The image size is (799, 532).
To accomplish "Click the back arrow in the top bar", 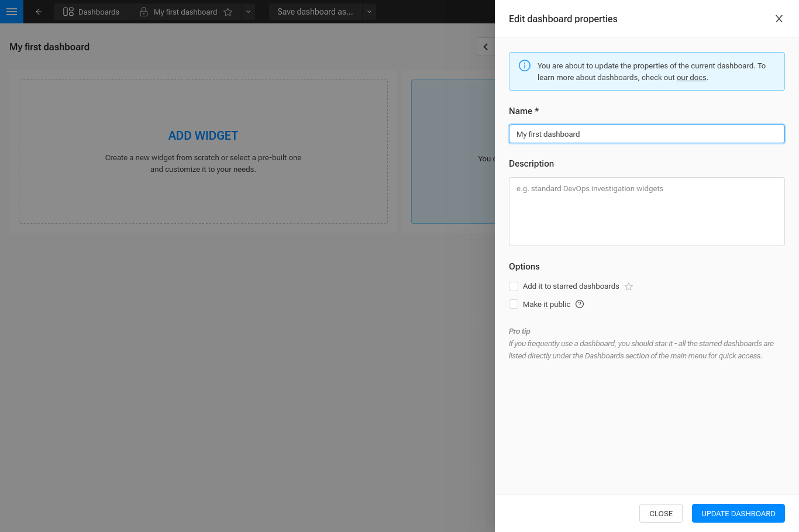I will pos(38,11).
